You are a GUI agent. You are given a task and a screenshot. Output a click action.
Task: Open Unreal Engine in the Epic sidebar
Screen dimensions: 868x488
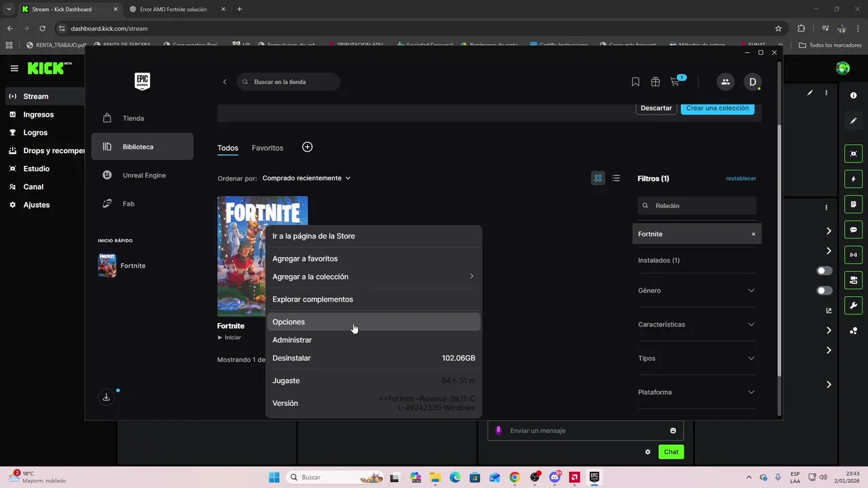(x=142, y=175)
